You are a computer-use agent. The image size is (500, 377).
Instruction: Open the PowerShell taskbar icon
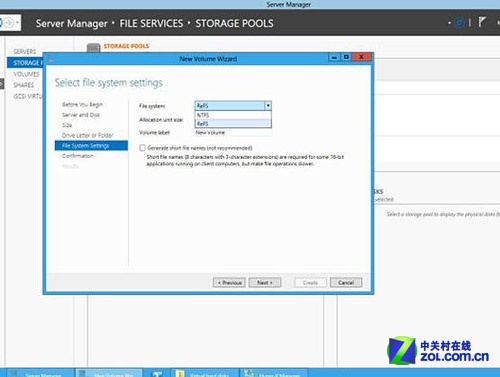coord(156,373)
